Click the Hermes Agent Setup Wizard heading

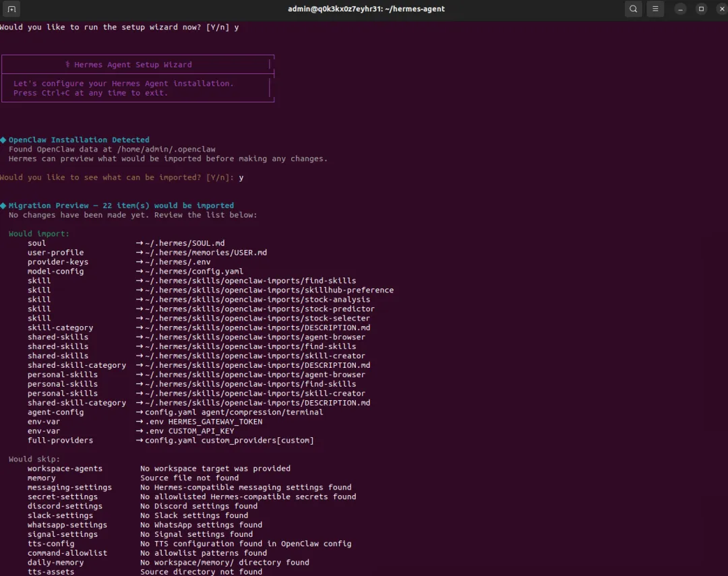click(129, 65)
